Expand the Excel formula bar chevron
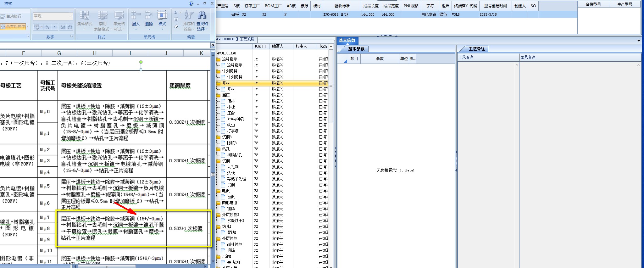644x268 pixels. (x=213, y=45)
